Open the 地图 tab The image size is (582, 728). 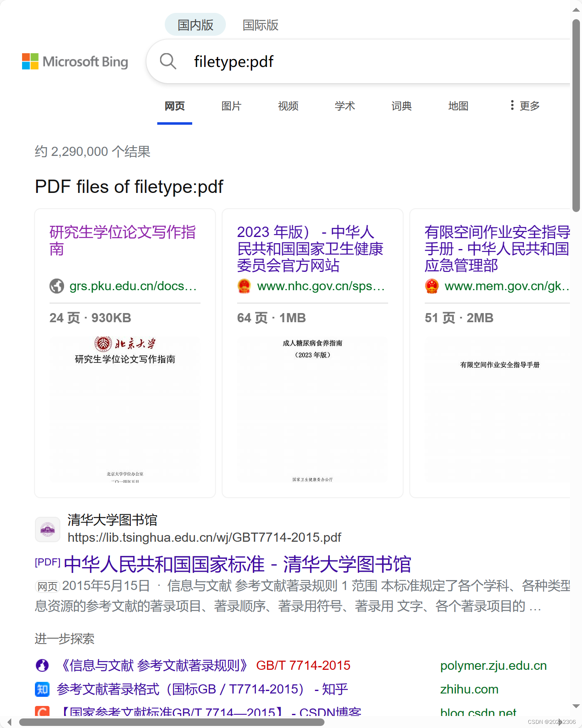point(458,106)
